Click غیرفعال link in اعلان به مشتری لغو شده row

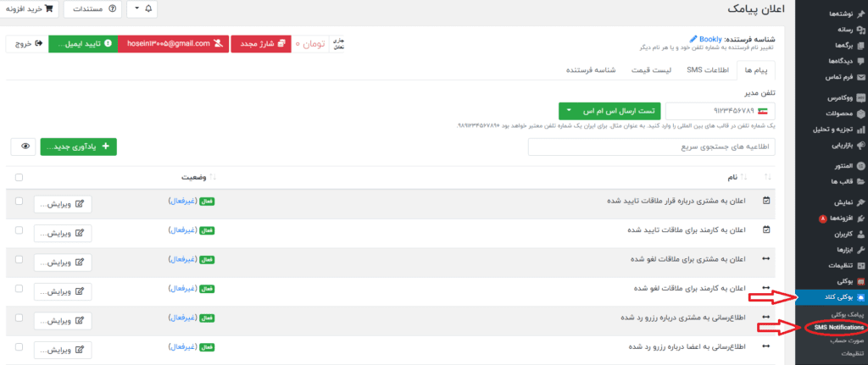point(183,259)
